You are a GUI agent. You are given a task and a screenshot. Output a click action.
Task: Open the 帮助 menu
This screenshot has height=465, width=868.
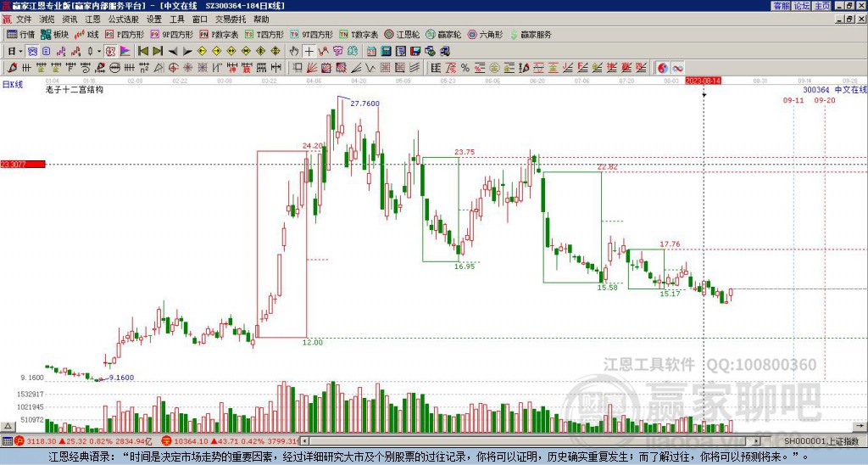click(261, 20)
